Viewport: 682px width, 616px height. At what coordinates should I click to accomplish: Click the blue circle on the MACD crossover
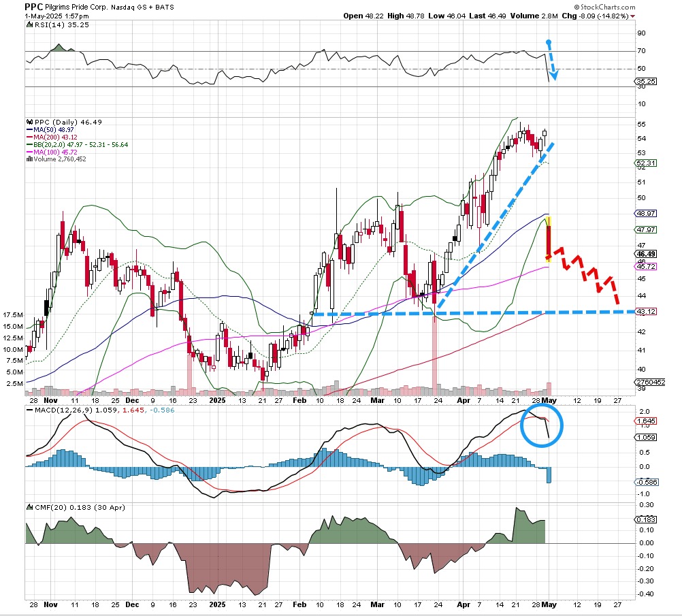542,425
